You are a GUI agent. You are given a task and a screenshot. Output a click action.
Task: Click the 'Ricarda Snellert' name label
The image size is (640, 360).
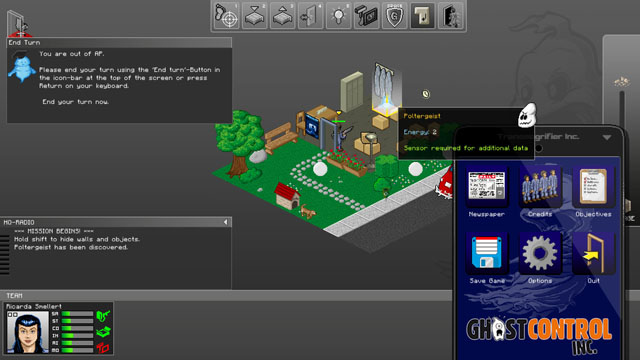[x=34, y=306]
